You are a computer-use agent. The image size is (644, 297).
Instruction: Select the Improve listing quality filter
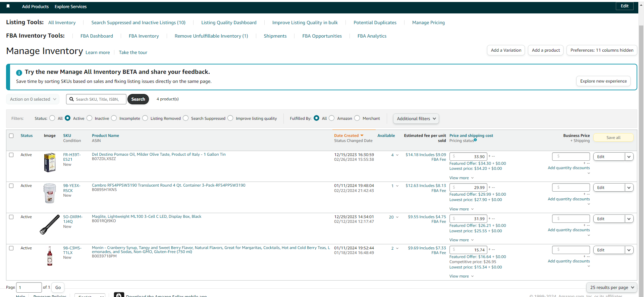point(230,118)
